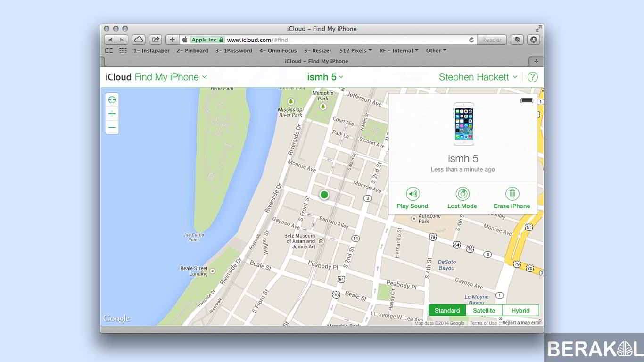The image size is (644, 362).
Task: Expand RF - Internal bookmarks folder
Action: coord(399,51)
